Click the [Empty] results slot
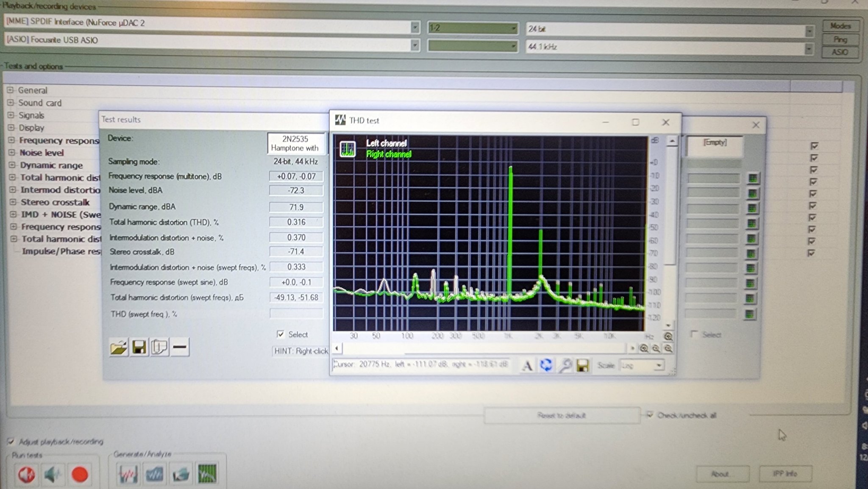Screen dimensions: 868x489 (x=715, y=146)
